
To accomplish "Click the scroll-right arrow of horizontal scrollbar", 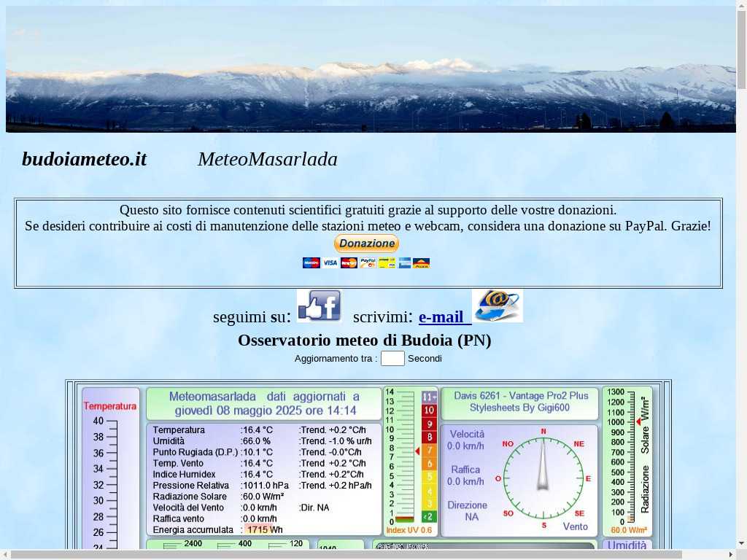I will point(732,555).
